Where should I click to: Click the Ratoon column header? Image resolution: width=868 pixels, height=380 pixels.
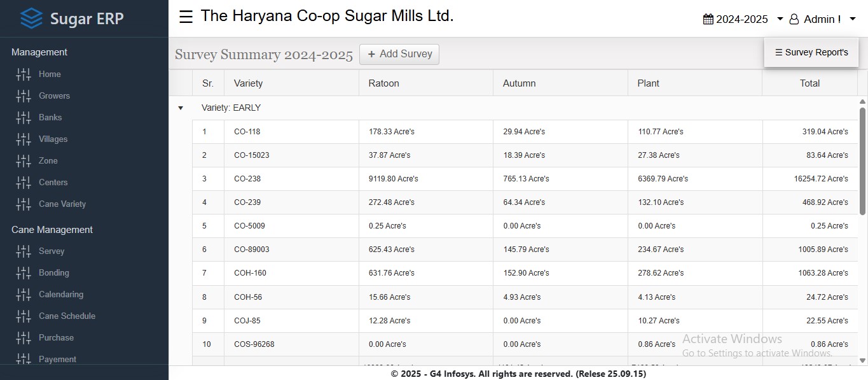point(384,83)
